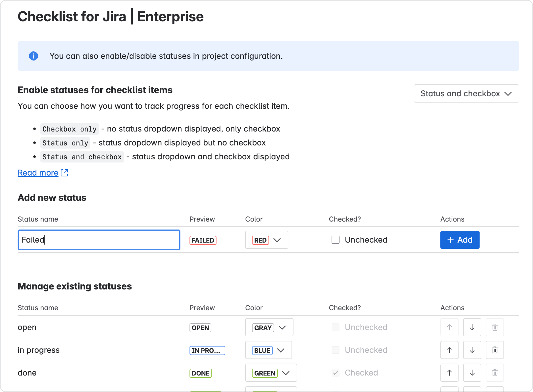Click the 'Checklist for Jira | Enterprise' title
533x392 pixels.
click(111, 16)
